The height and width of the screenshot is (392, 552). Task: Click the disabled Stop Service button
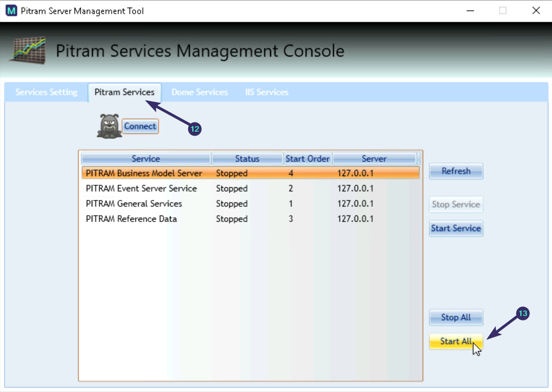456,204
